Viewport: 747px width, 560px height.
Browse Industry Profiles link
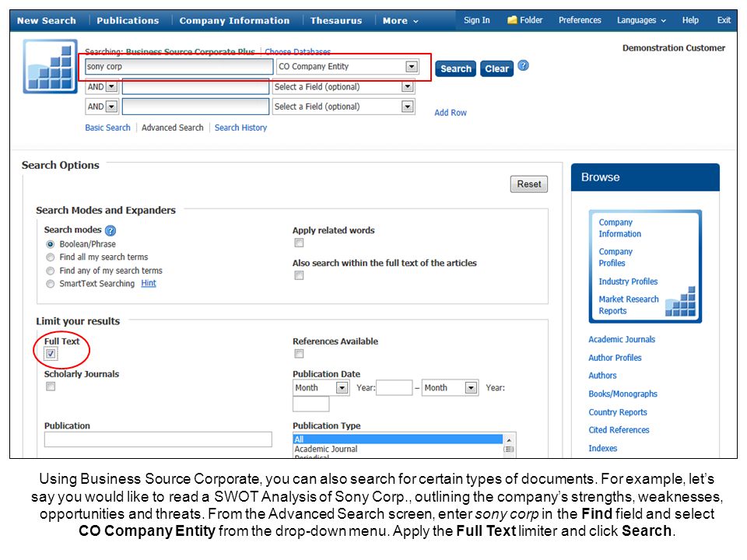pos(628,282)
